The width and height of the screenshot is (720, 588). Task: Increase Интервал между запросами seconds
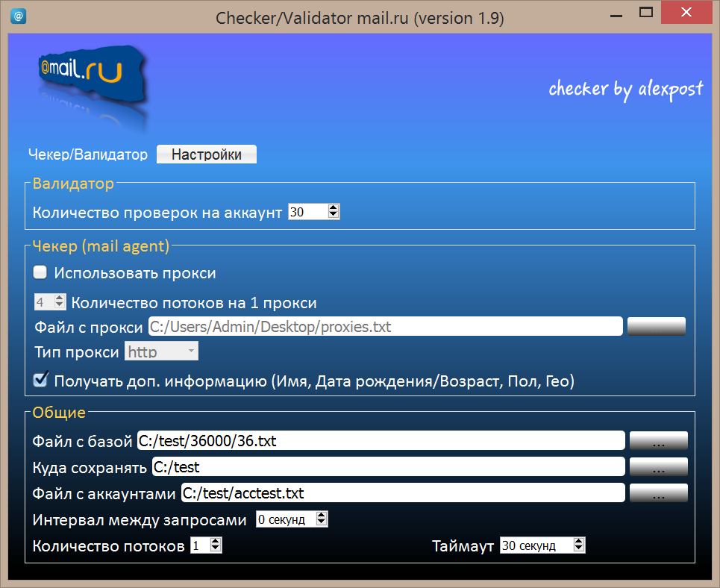coord(322,516)
